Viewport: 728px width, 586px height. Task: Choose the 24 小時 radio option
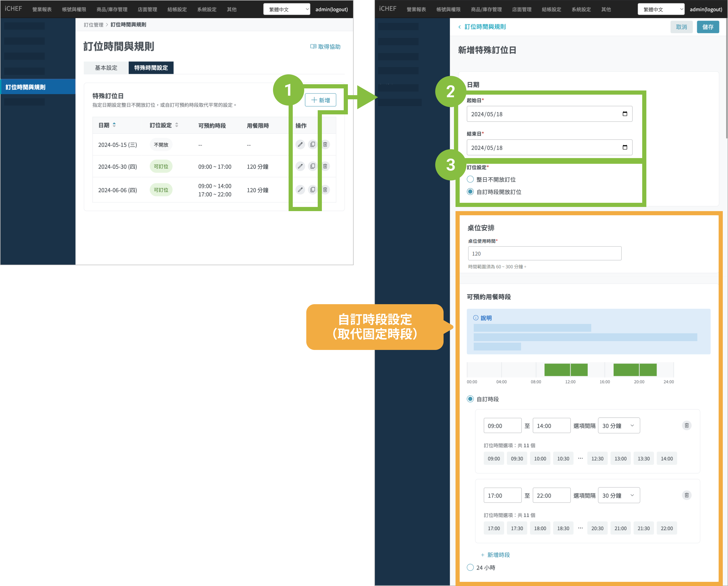tap(470, 568)
